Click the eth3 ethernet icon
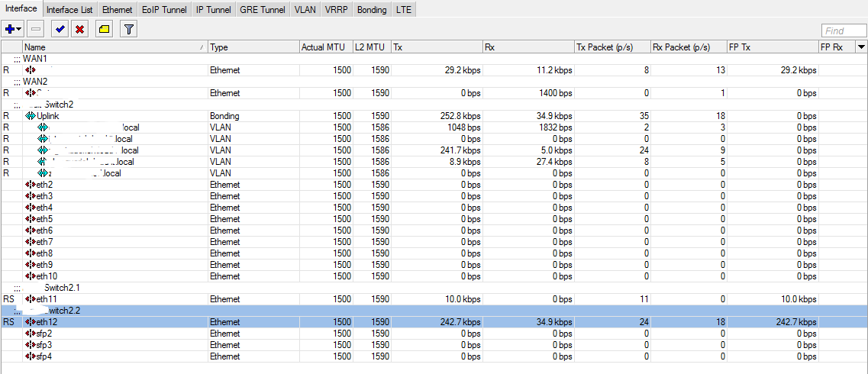Image resolution: width=868 pixels, height=374 pixels. coord(31,196)
